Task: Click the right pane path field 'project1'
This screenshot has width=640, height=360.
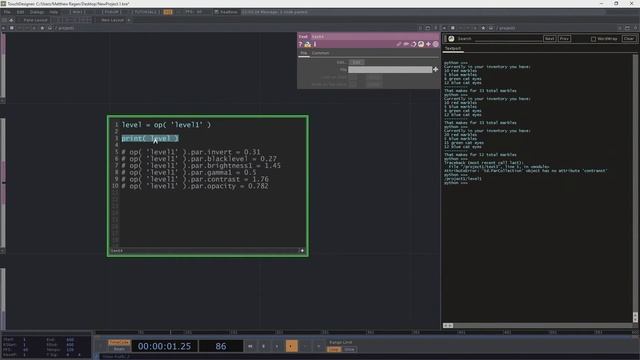Action: pos(507,28)
